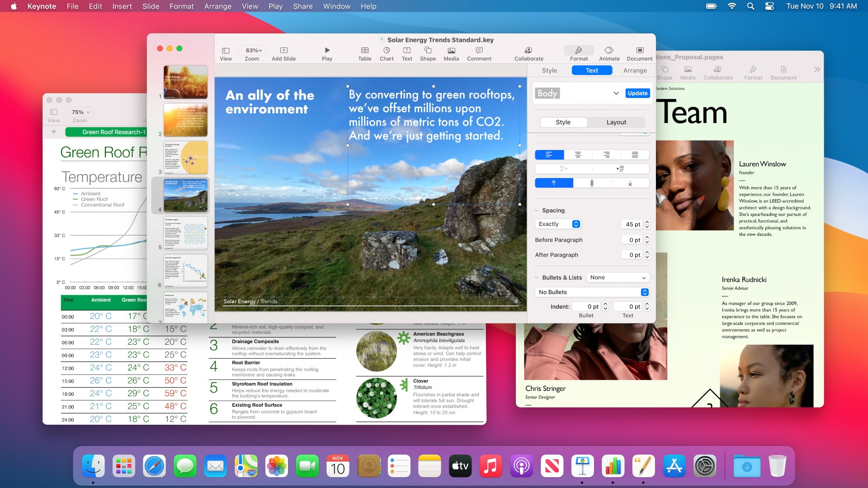Add a comment with the Comment icon
Screen dimensions: 868x488
click(479, 53)
